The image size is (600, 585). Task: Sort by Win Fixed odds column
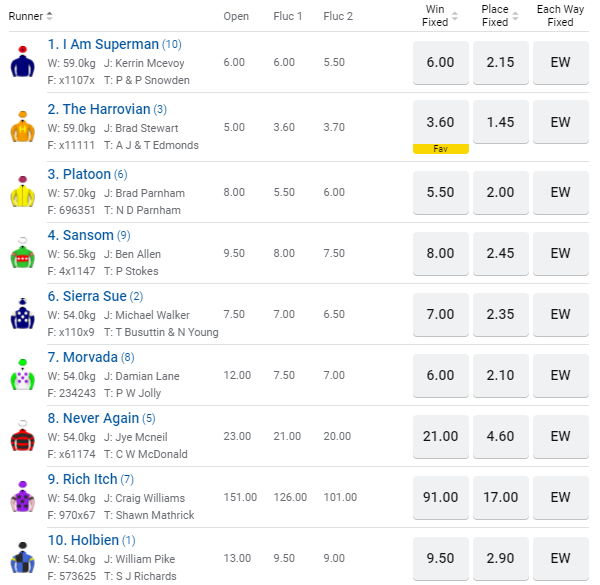[x=455, y=16]
